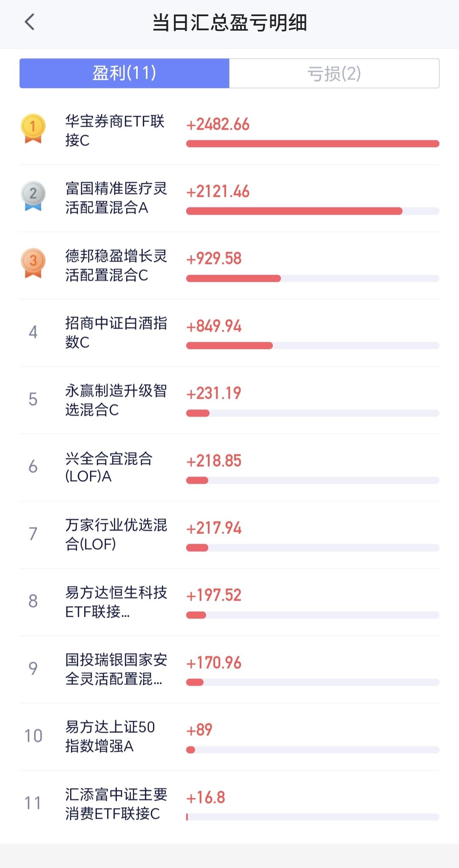The height and width of the screenshot is (868, 459).
Task: Open 兴全合宜混合(LOF)A entry
Action: click(229, 467)
